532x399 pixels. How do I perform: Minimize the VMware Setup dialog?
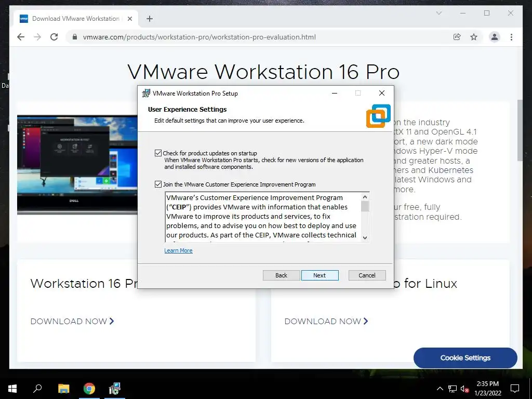point(335,94)
